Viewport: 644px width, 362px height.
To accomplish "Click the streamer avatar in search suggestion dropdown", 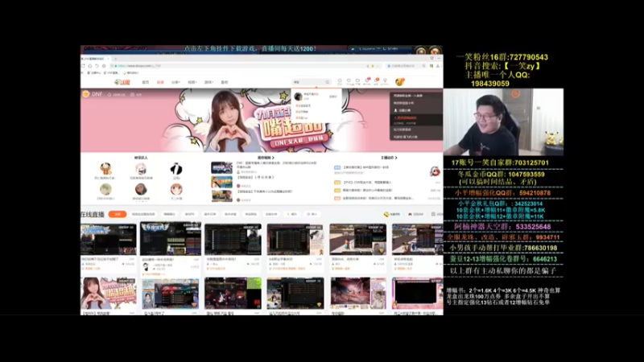I will point(298,97).
